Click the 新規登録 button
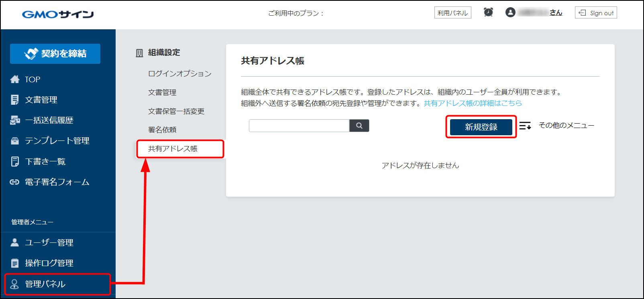The height and width of the screenshot is (299, 644). click(x=481, y=127)
